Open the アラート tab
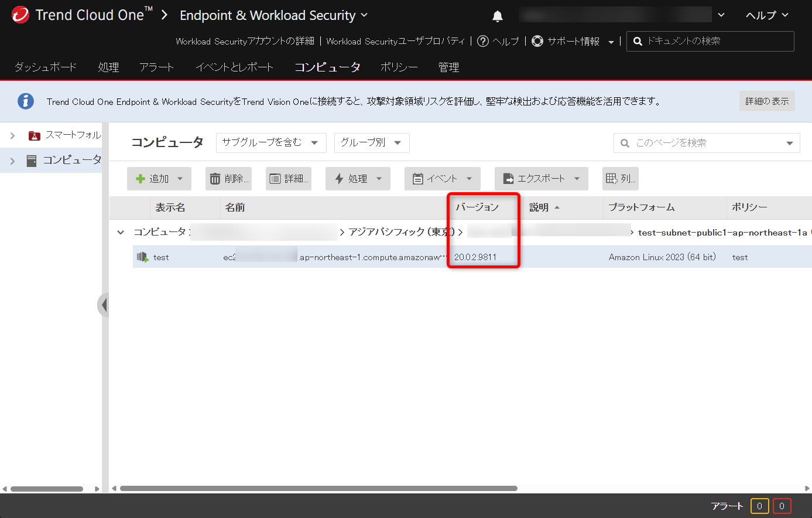 [156, 67]
